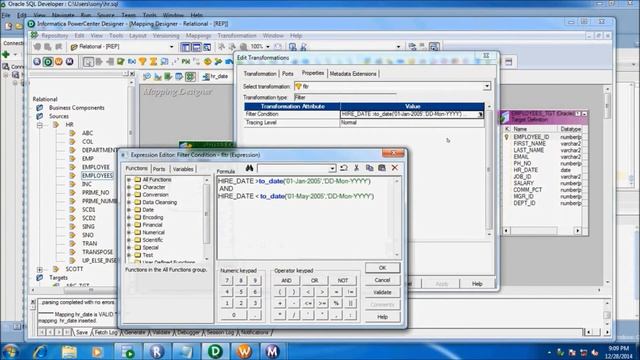Click the M Workflow Monitor toolbar icon
This screenshot has width=640, height=360.
pyautogui.click(x=70, y=62)
